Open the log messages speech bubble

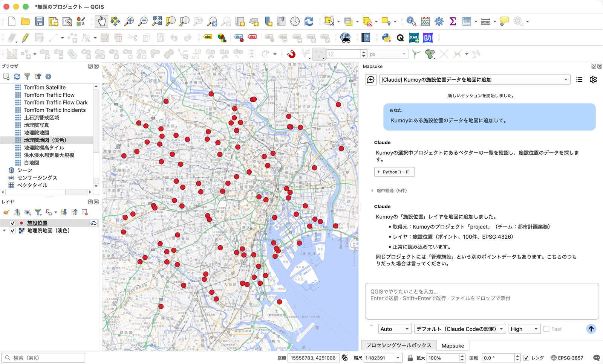(x=596, y=358)
